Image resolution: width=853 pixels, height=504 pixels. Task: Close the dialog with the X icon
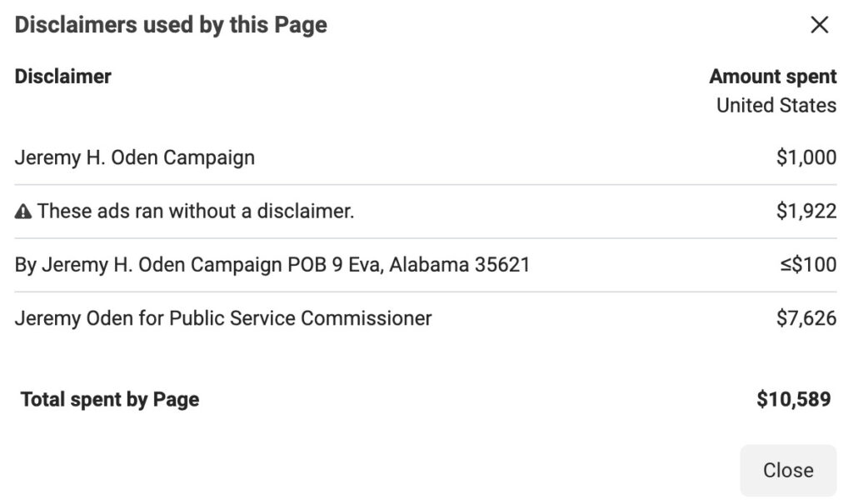coord(820,24)
